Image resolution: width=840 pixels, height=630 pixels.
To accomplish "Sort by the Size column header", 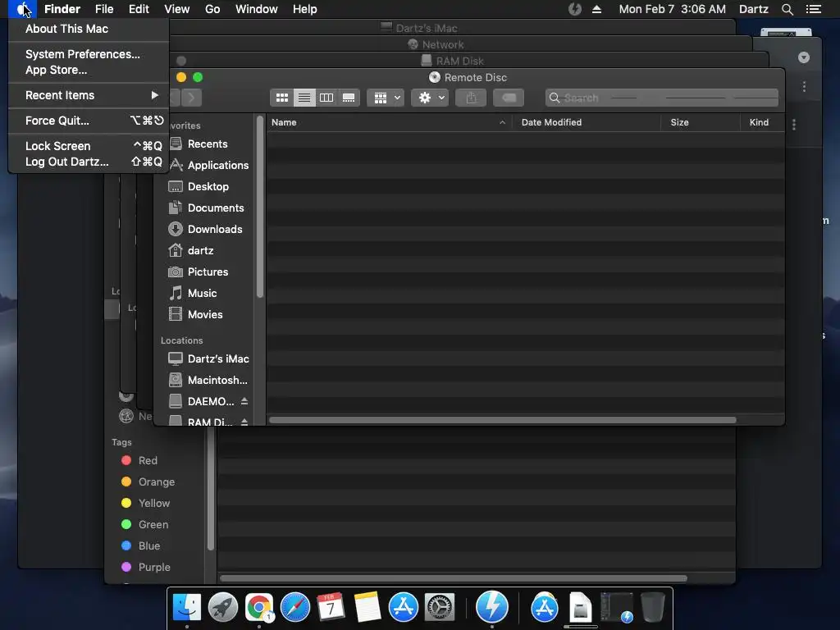I will click(701, 123).
